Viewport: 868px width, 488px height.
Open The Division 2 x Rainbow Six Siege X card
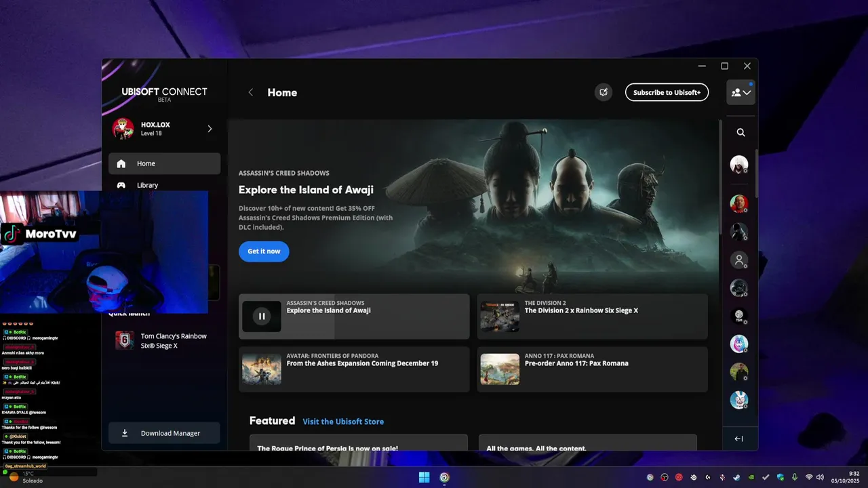coord(592,317)
